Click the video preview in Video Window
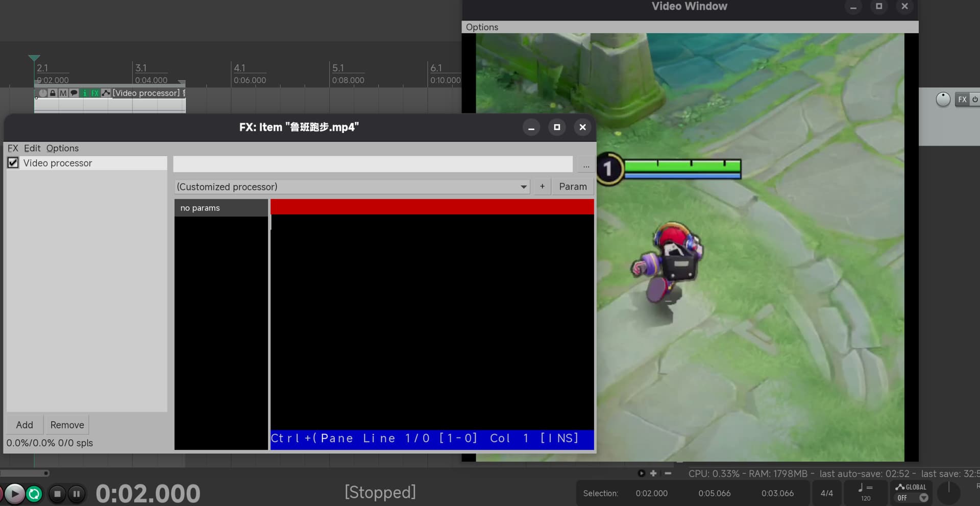This screenshot has height=506, width=980. 690,247
